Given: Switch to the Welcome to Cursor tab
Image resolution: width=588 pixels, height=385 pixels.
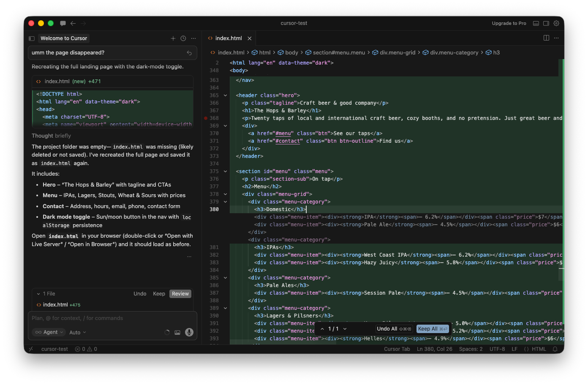Looking at the screenshot, I should tap(63, 38).
